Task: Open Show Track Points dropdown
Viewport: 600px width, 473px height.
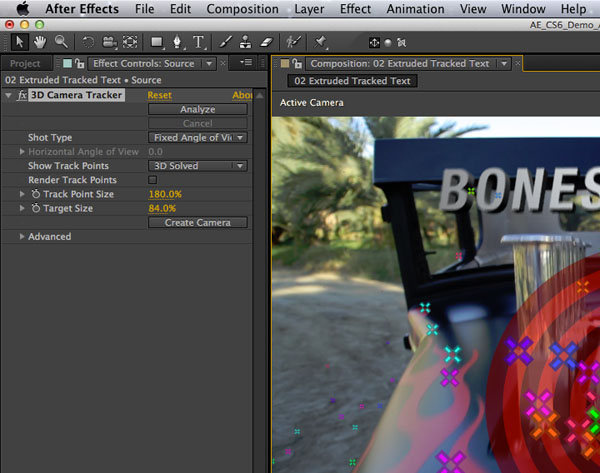Action: tap(198, 166)
